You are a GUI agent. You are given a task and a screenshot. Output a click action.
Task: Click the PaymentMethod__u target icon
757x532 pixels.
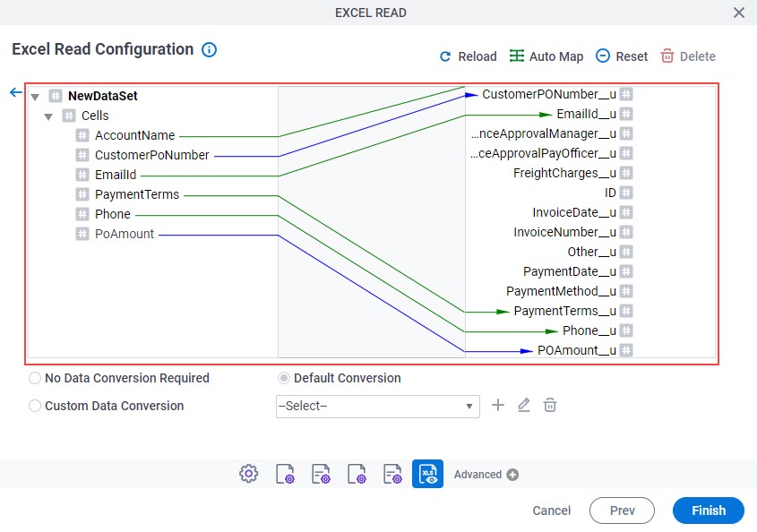[x=626, y=291]
